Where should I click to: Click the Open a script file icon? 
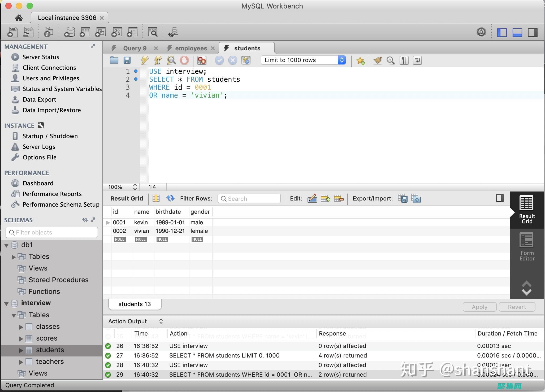click(x=114, y=60)
